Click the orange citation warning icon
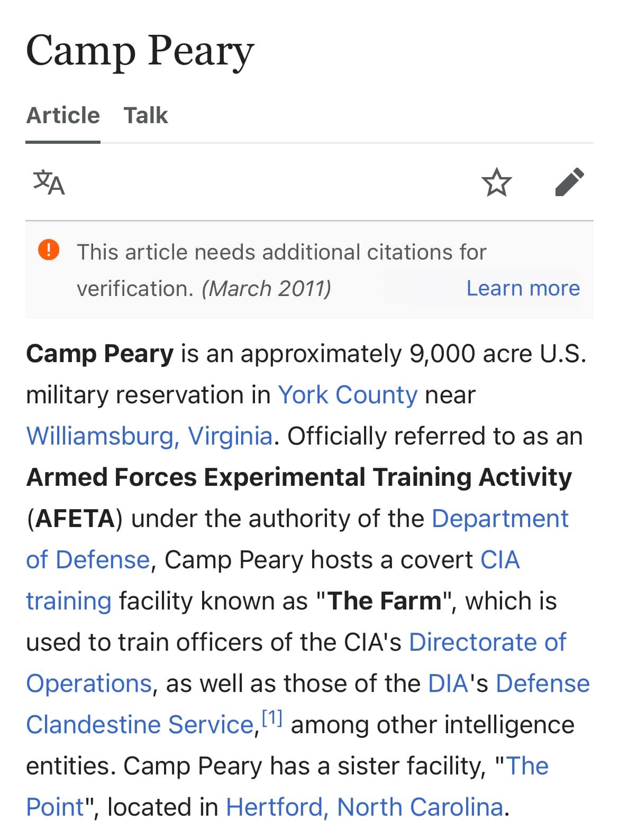Screen dimensions: 619x840 [49, 249]
